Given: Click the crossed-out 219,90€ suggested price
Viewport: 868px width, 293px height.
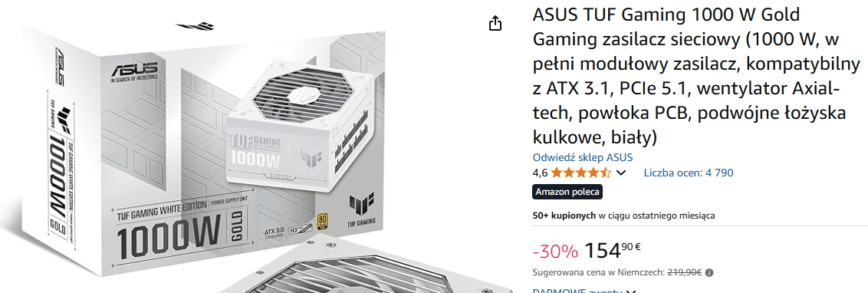Looking at the screenshot, I should pyautogui.click(x=684, y=272).
